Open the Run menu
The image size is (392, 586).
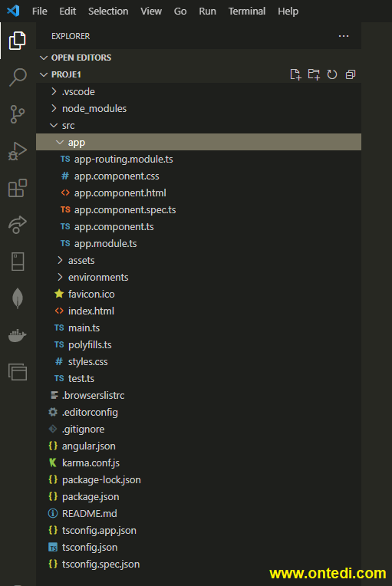[207, 12]
